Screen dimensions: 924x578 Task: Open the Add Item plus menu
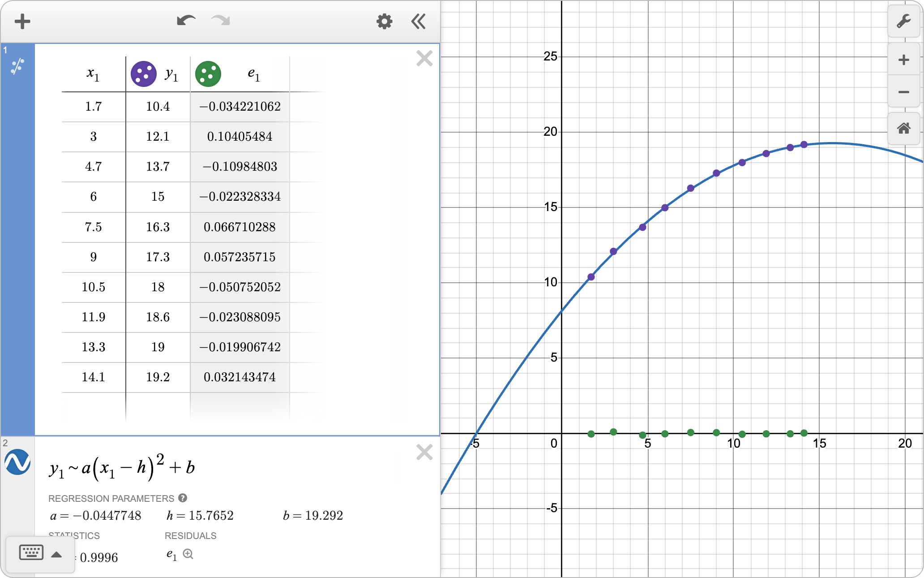click(x=22, y=22)
